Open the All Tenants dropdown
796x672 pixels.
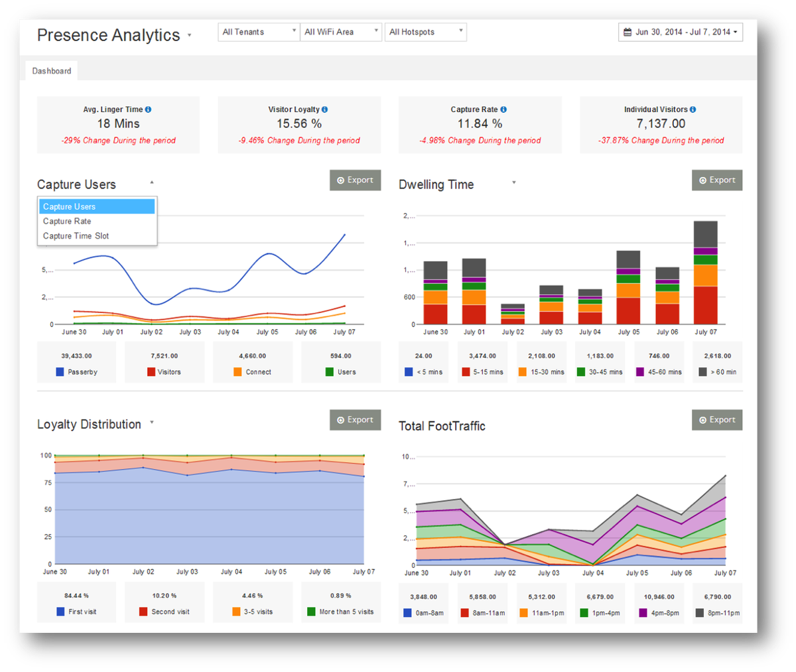tap(259, 32)
